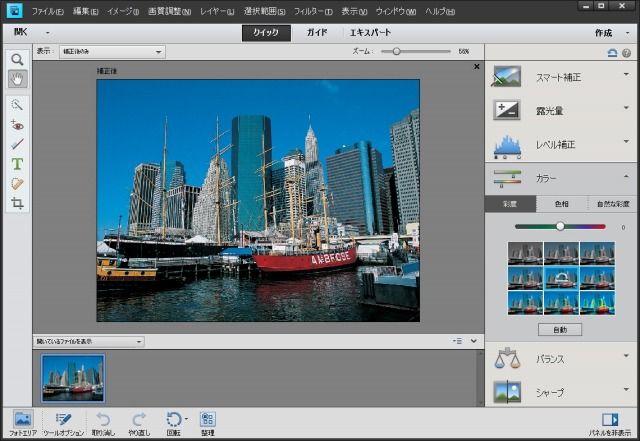Open the ファイル menu
The height and width of the screenshot is (441, 640).
[x=47, y=11]
